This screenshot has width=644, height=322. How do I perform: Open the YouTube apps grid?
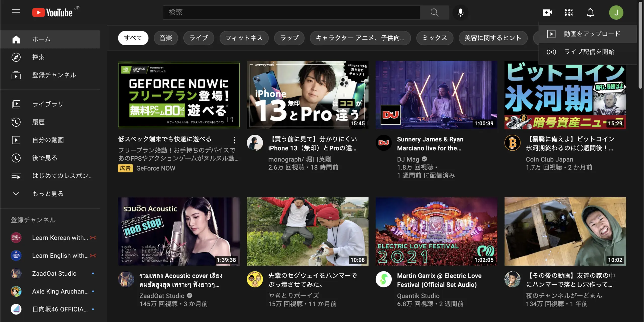(x=569, y=12)
